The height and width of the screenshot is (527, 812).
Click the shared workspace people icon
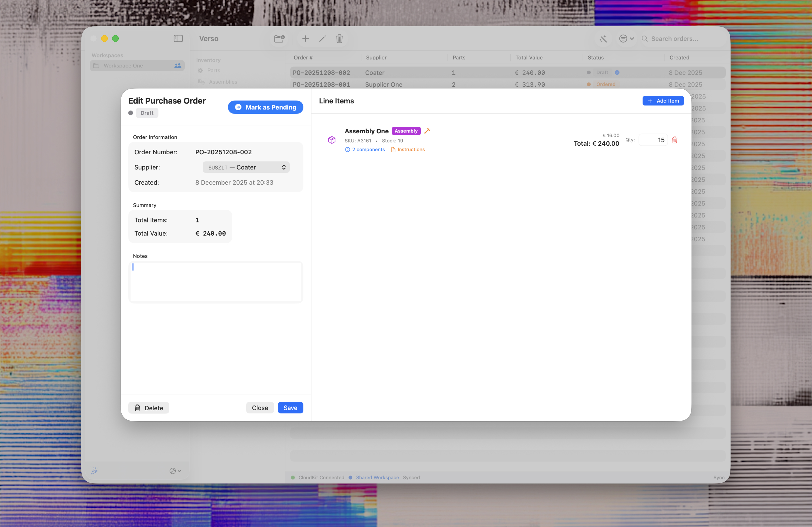click(178, 65)
